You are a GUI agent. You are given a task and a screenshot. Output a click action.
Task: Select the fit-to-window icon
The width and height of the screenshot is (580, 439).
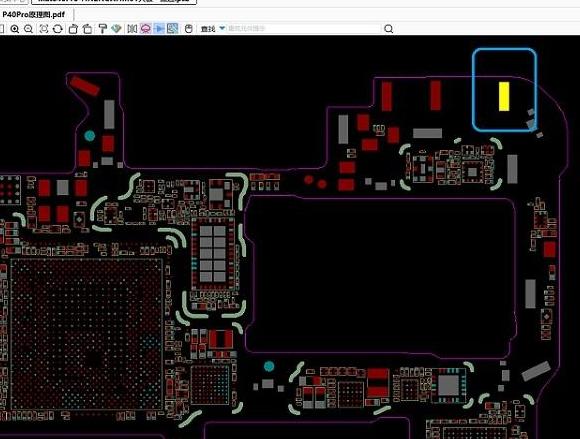pos(44,29)
